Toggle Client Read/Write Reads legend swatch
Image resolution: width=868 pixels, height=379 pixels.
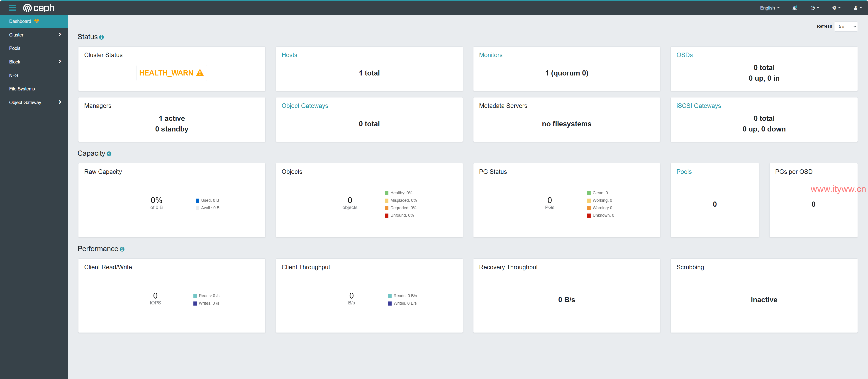pyautogui.click(x=195, y=296)
